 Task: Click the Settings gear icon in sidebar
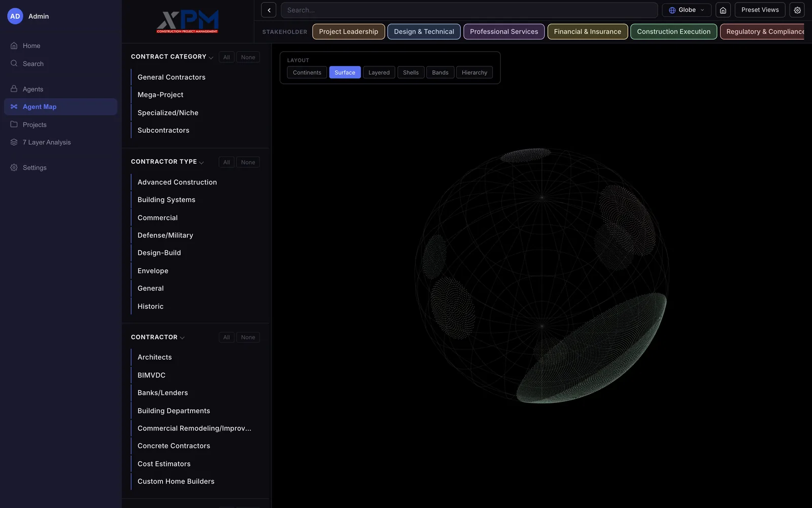point(14,168)
